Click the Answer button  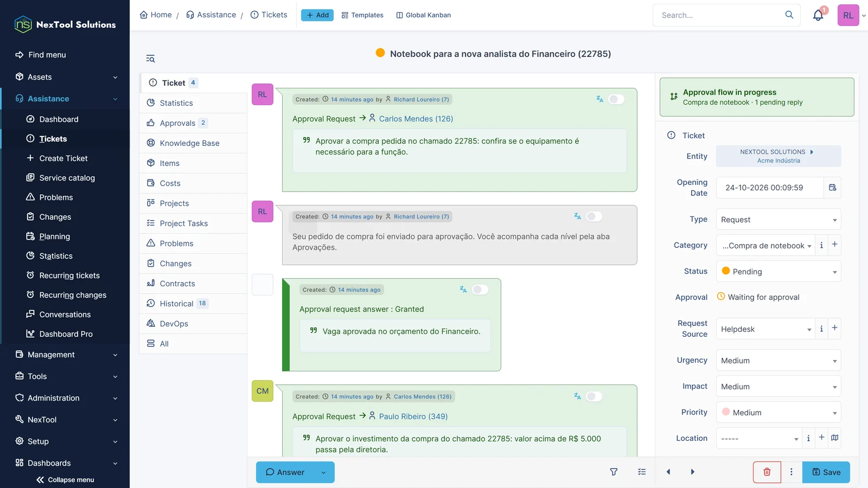click(x=285, y=472)
